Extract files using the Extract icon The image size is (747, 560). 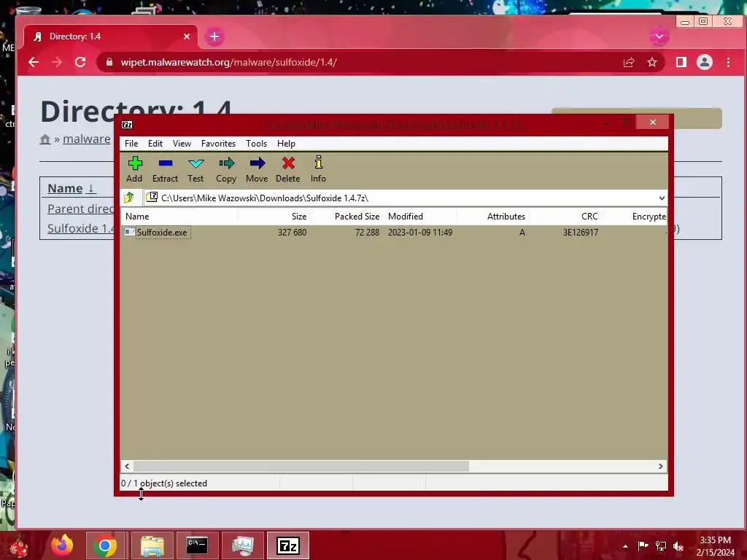(x=165, y=169)
